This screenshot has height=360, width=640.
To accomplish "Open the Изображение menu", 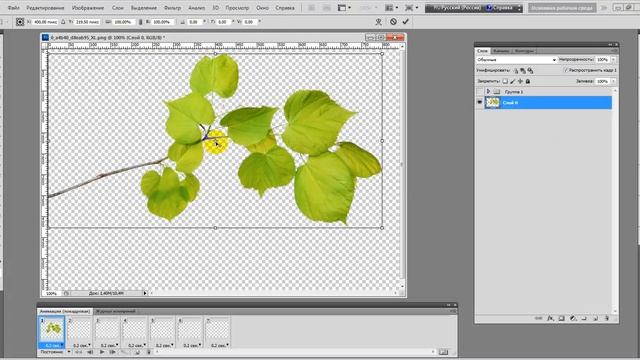I will [x=88, y=8].
